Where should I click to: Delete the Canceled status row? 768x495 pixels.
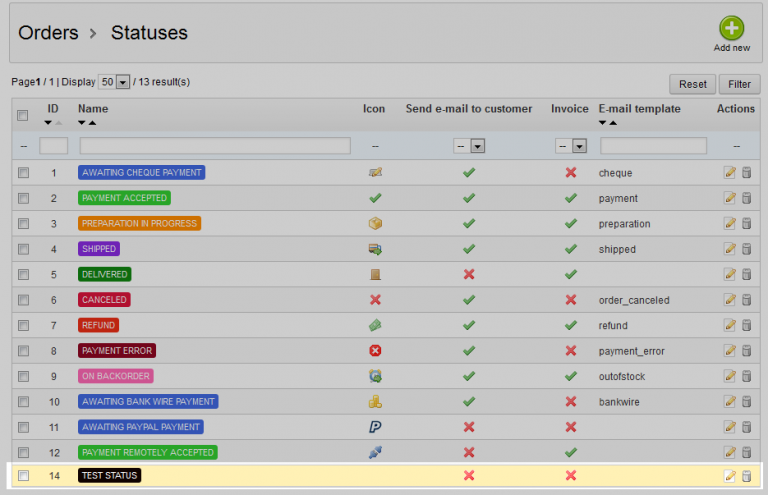tap(745, 300)
